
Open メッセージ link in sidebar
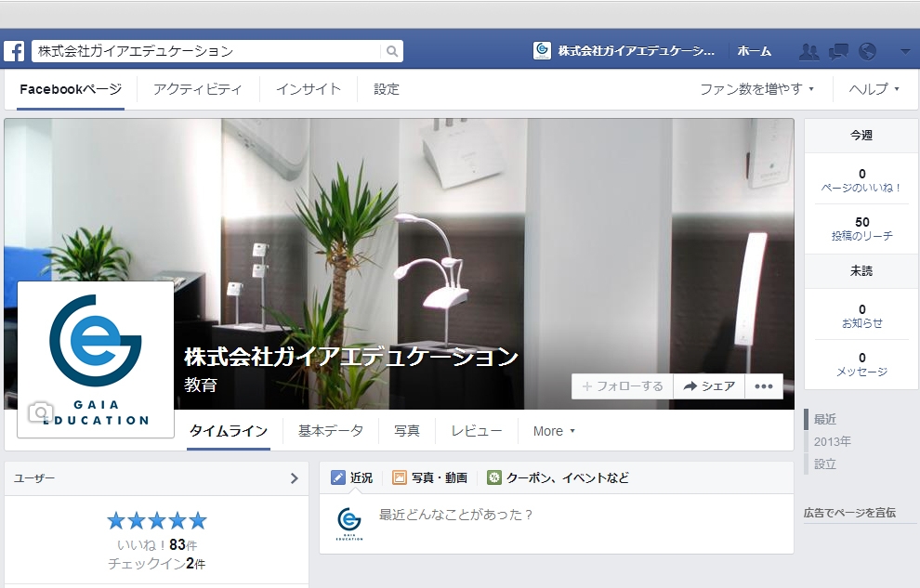click(861, 371)
